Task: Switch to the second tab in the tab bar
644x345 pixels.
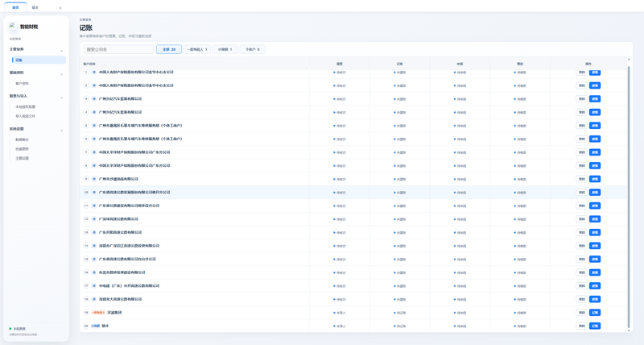Action: (x=35, y=7)
